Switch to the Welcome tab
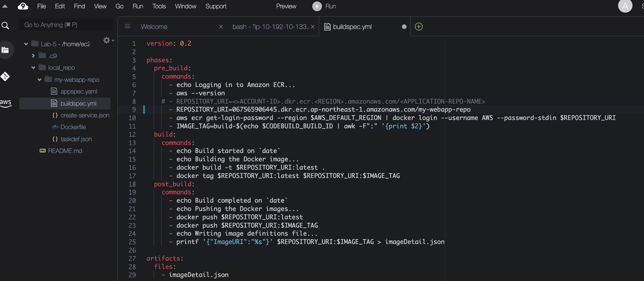644x281 pixels. click(154, 27)
